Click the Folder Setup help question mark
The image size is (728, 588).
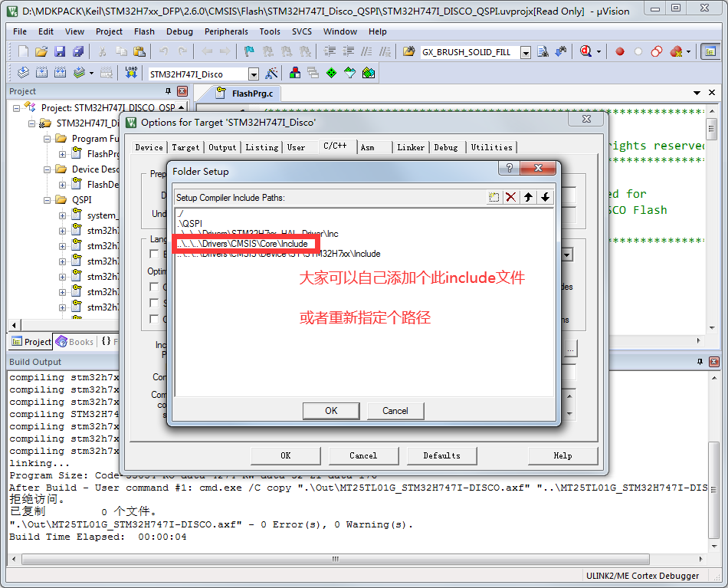pyautogui.click(x=510, y=168)
